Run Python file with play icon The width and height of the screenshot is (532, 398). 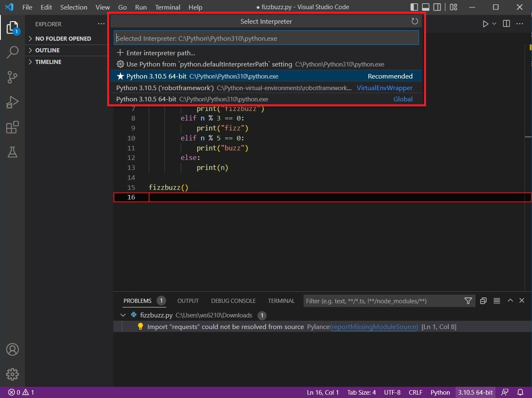point(485,24)
